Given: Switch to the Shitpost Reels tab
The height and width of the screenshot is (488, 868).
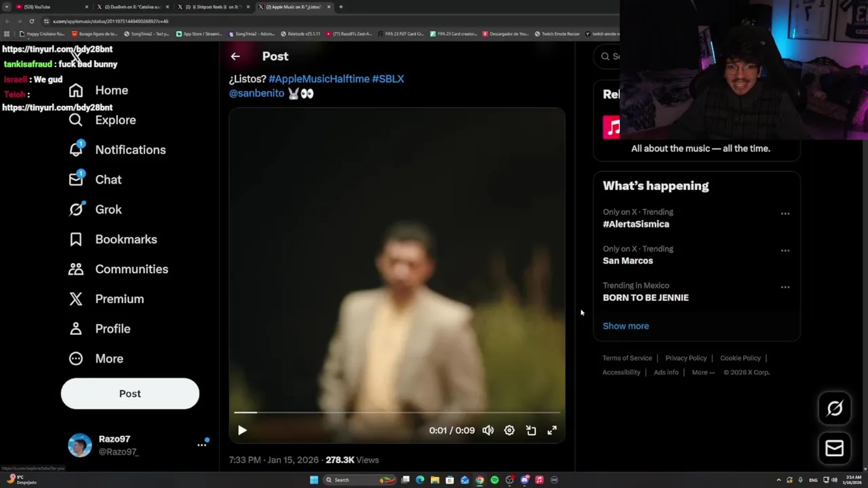Looking at the screenshot, I should click(213, 7).
